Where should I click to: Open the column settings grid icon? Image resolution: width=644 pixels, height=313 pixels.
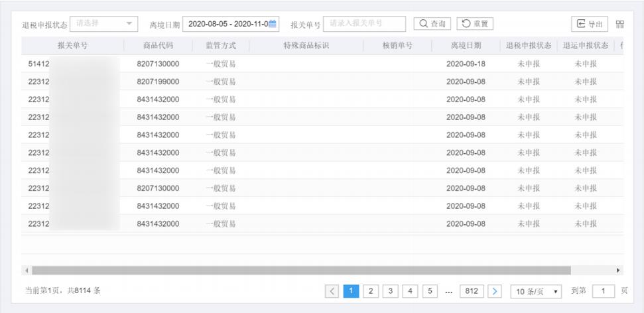(620, 25)
